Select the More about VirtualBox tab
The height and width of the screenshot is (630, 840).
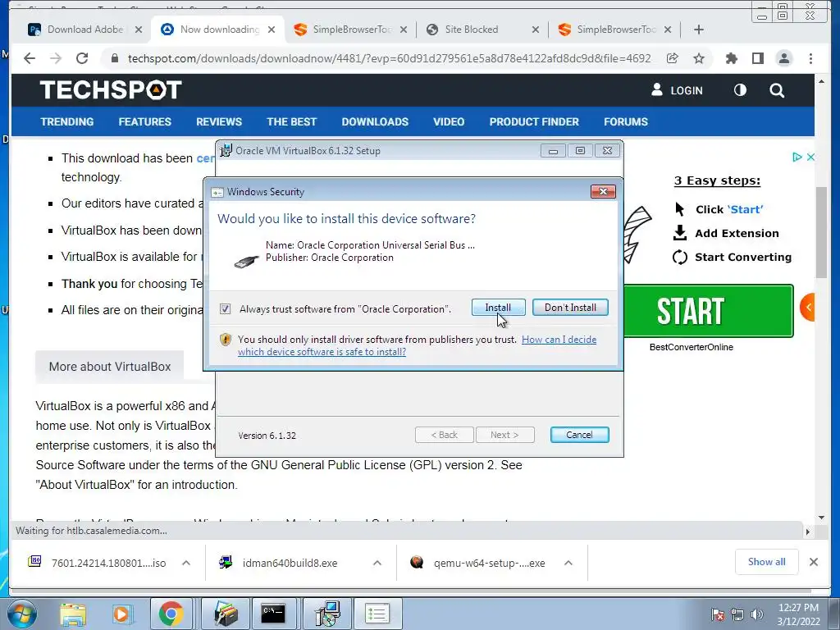click(110, 367)
